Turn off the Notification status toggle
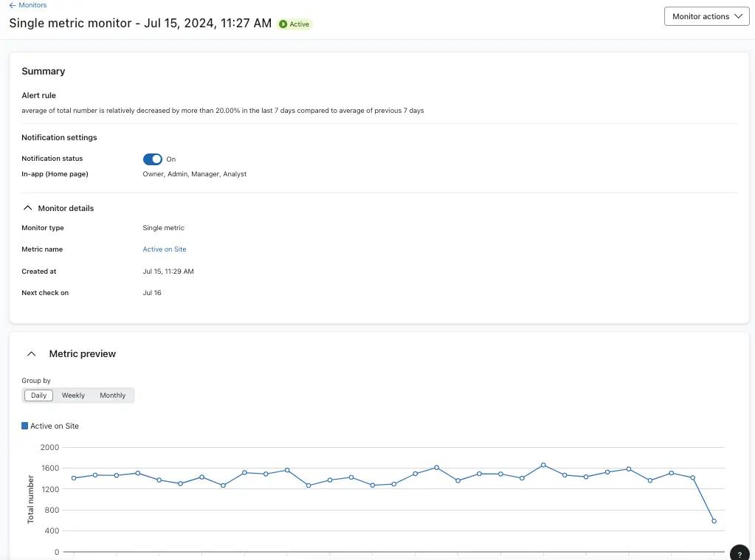The image size is (755, 560). point(152,159)
